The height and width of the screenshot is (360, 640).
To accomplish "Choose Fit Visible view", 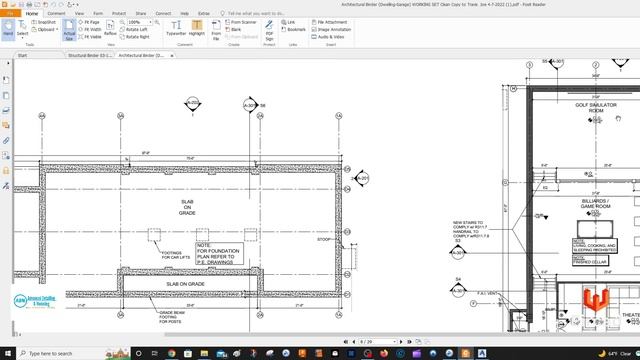I will pos(90,37).
